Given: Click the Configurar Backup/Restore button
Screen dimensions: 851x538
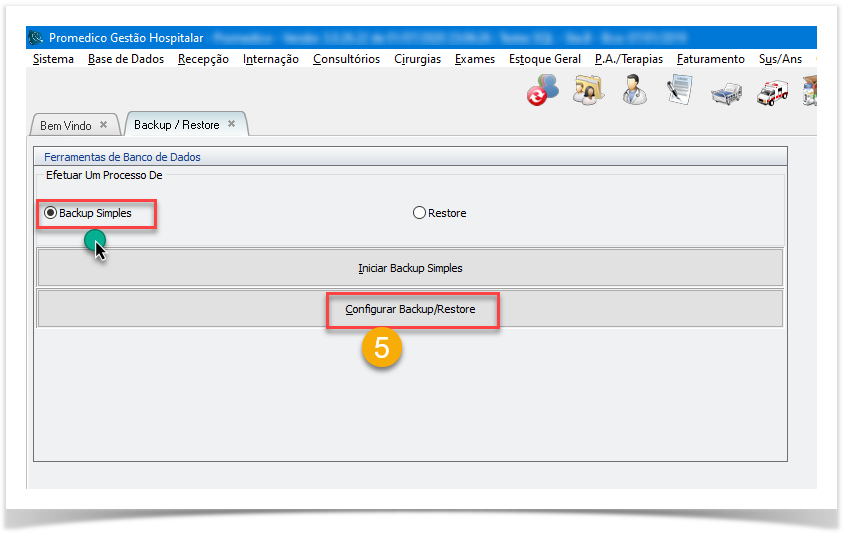Looking at the screenshot, I should [x=410, y=310].
